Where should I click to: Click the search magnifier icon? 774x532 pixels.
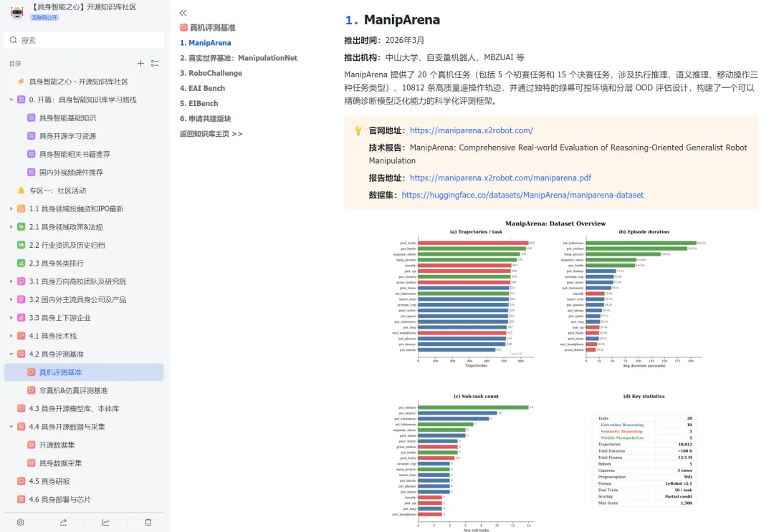coord(14,40)
